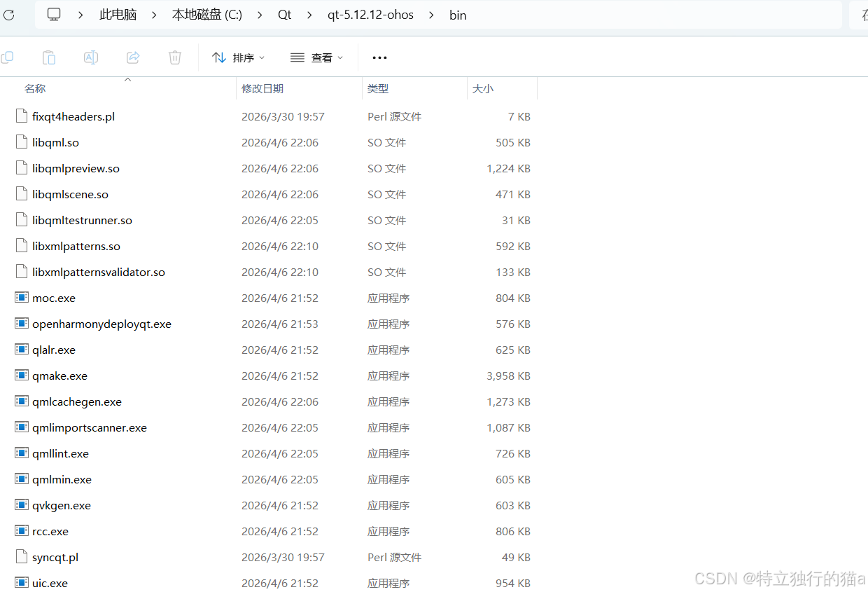Select the file name openharmonydeployqt.exe
This screenshot has height=592, width=868.
[101, 324]
